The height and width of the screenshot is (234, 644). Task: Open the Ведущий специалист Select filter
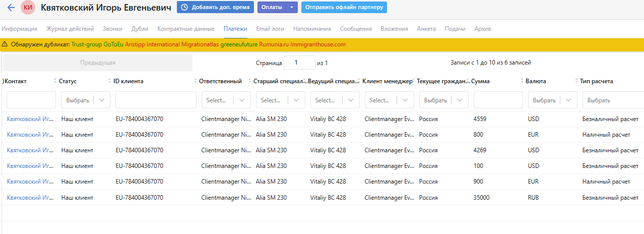pos(335,100)
